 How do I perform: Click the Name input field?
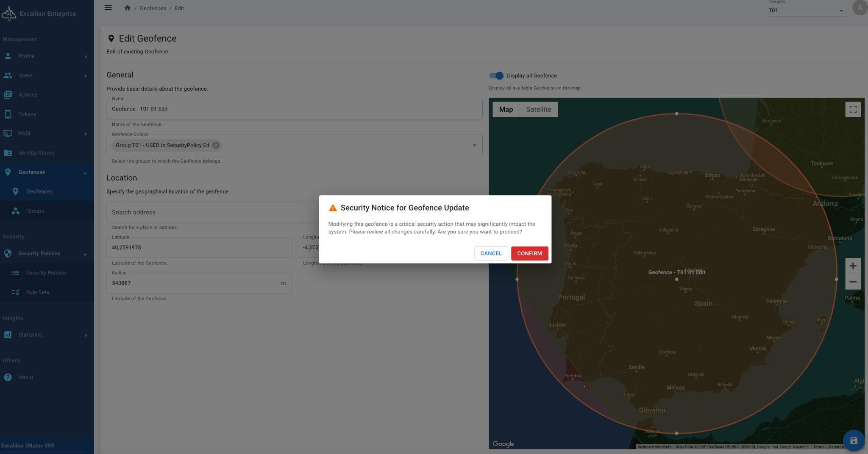click(294, 109)
